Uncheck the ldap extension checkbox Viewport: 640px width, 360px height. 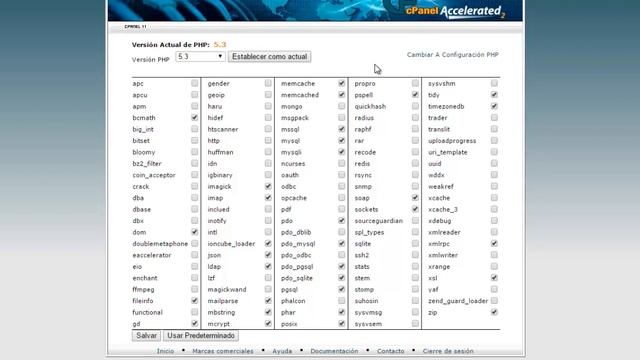pyautogui.click(x=268, y=266)
